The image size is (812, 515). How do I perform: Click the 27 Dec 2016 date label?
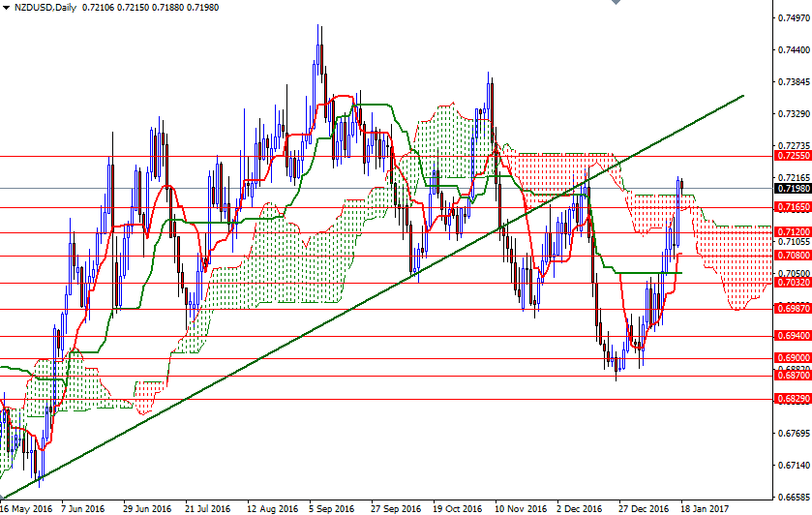click(x=644, y=509)
